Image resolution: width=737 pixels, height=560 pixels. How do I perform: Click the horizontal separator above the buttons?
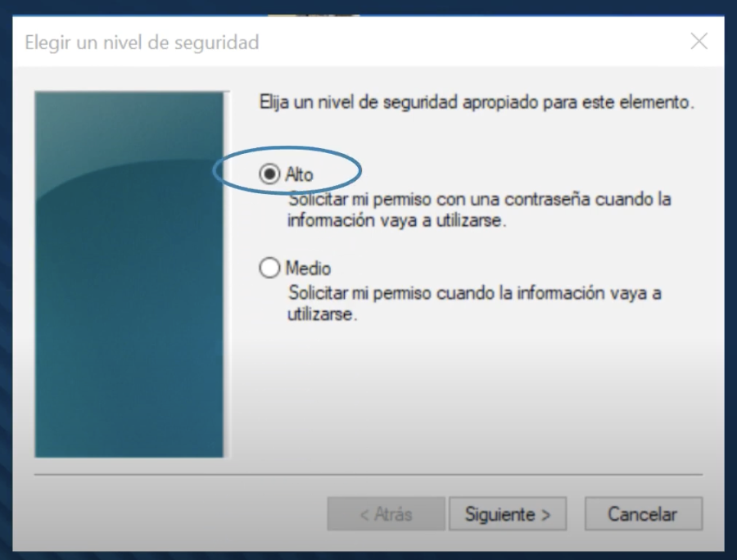(x=368, y=475)
